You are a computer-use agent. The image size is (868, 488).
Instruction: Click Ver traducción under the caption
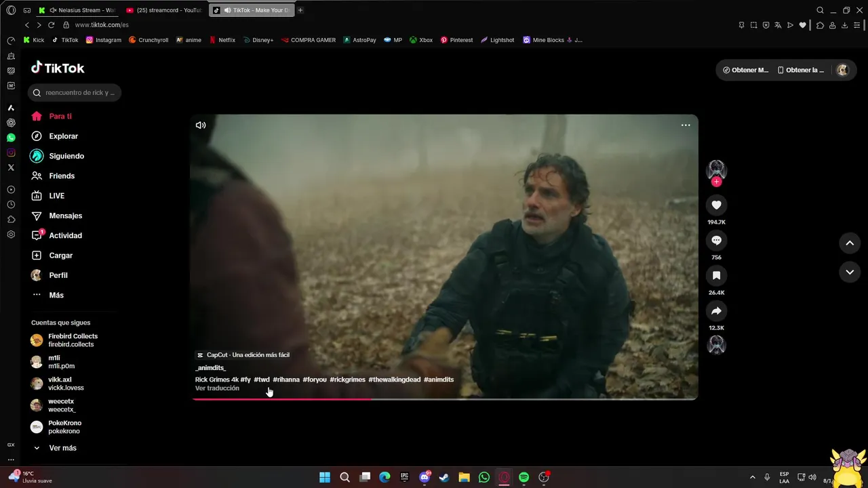[217, 388]
